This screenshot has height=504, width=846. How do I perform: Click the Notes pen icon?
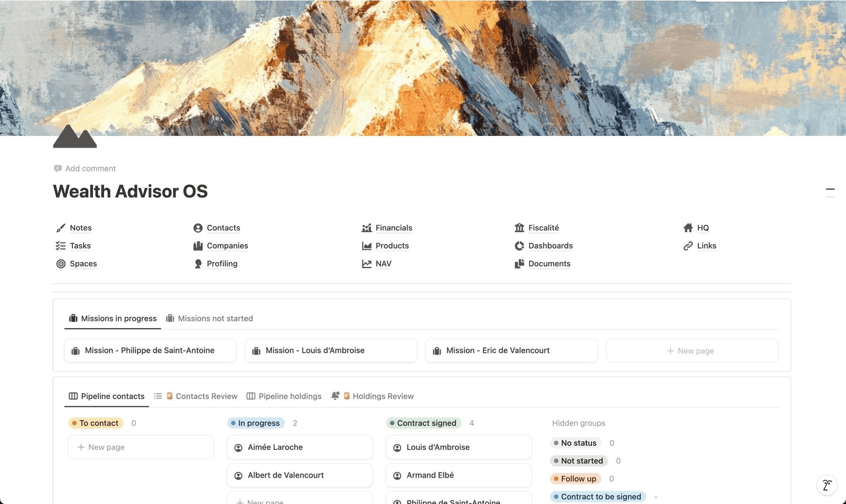61,228
